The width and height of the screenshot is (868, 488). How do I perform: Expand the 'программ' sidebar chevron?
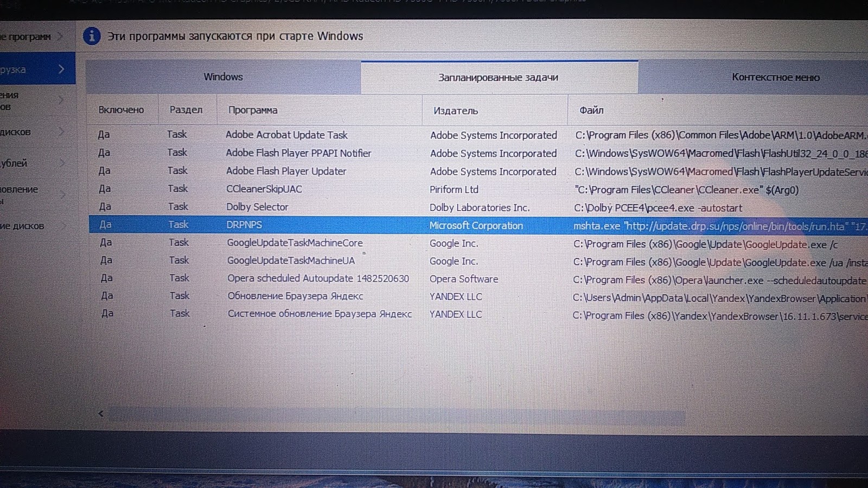[x=60, y=36]
